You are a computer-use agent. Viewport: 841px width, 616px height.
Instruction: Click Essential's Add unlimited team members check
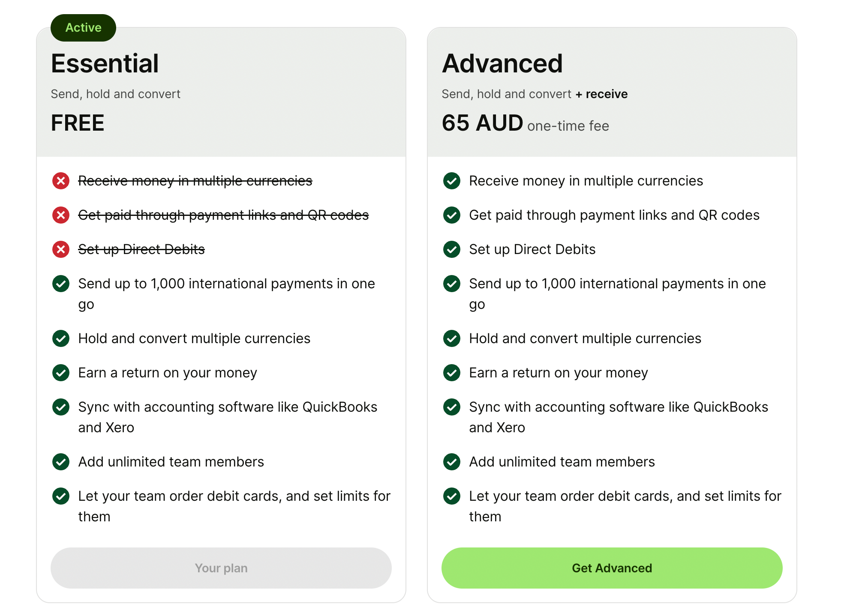(61, 462)
